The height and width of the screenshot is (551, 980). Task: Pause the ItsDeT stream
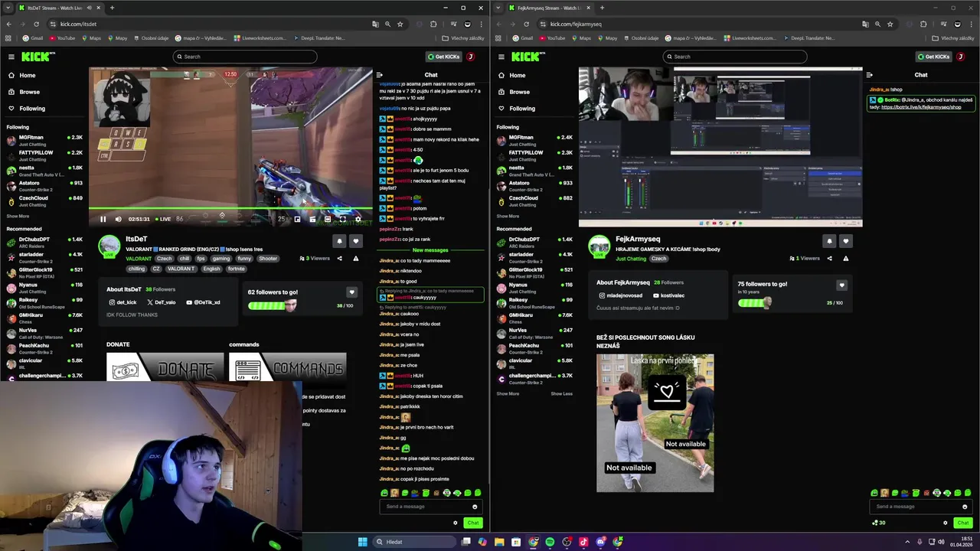[x=103, y=219]
